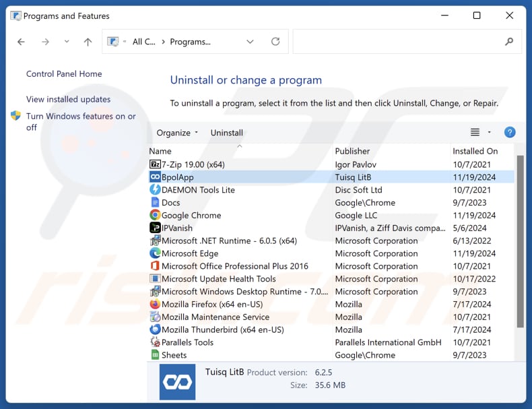Select the Google Chrome entry
The width and height of the screenshot is (532, 409).
pyautogui.click(x=191, y=215)
